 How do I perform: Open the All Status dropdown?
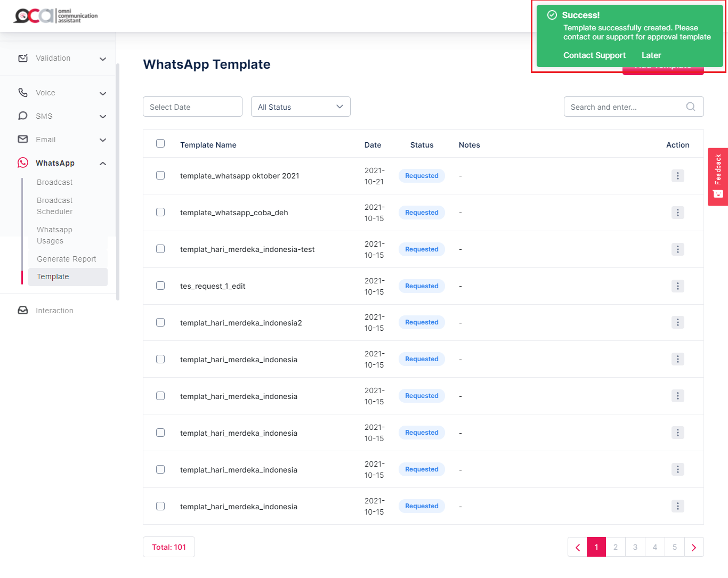[301, 107]
